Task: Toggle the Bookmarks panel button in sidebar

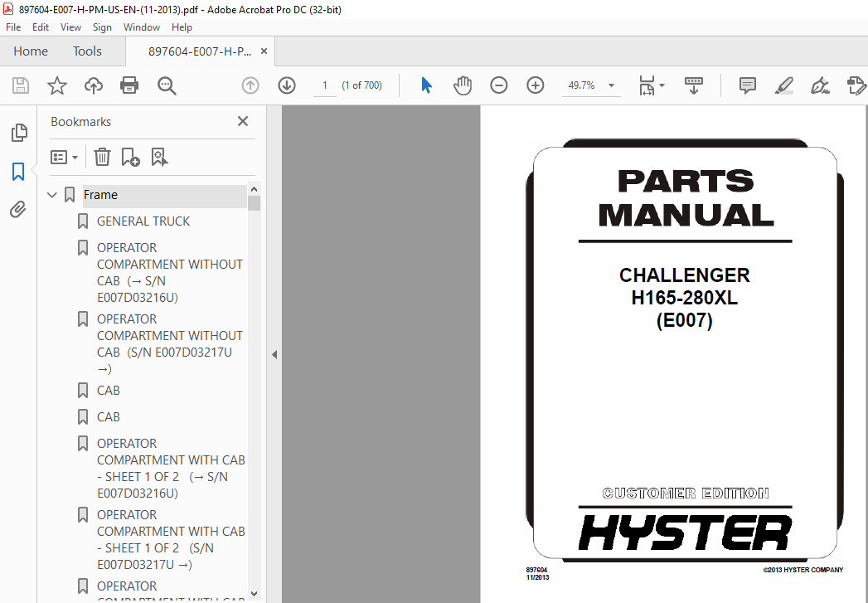Action: click(x=18, y=172)
